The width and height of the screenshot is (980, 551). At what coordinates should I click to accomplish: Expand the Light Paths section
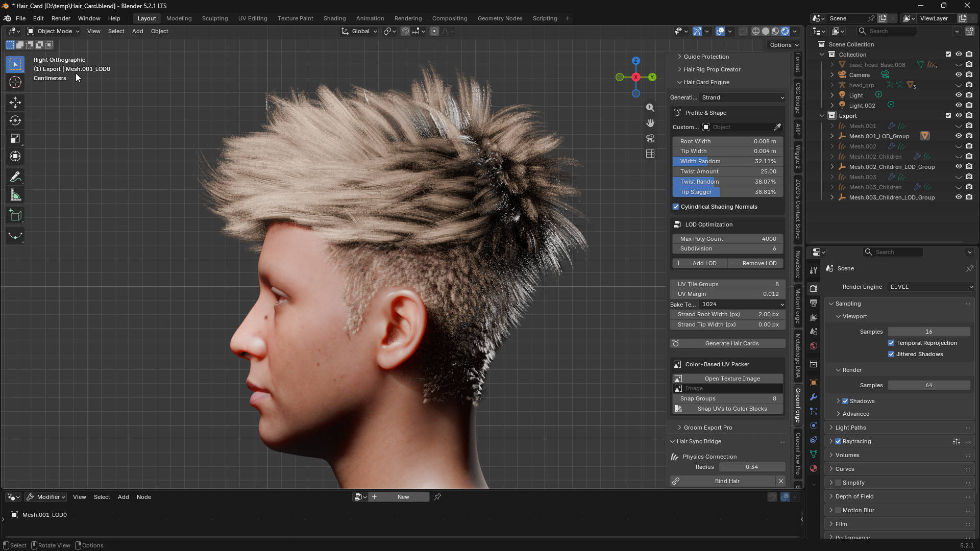[x=850, y=428]
